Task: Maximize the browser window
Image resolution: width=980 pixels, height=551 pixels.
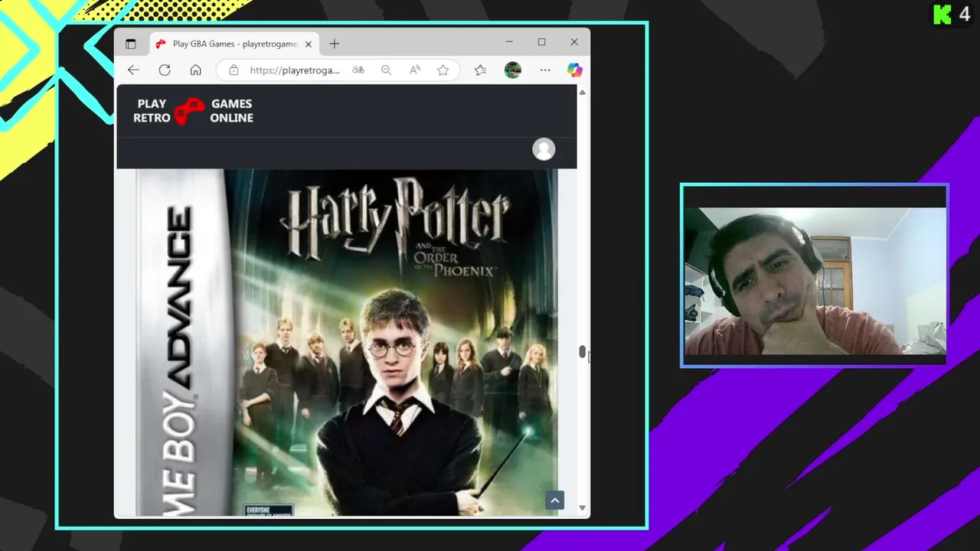Action: point(542,42)
